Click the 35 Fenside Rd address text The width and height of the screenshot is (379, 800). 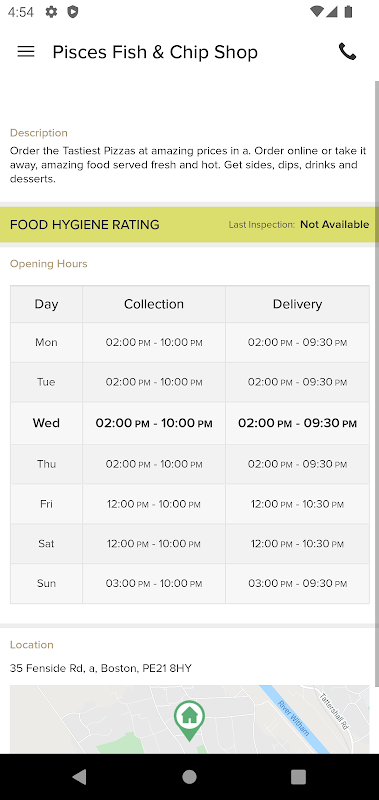[x=100, y=668]
